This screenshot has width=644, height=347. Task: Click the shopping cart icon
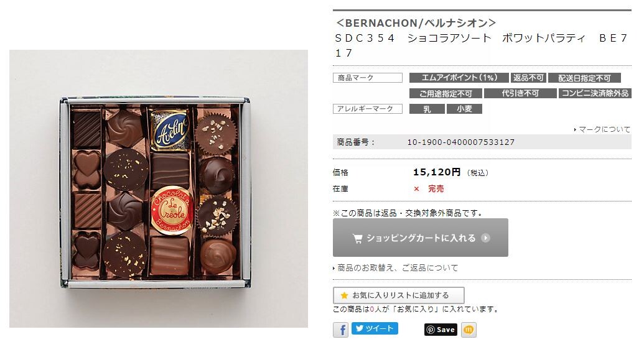pos(357,238)
